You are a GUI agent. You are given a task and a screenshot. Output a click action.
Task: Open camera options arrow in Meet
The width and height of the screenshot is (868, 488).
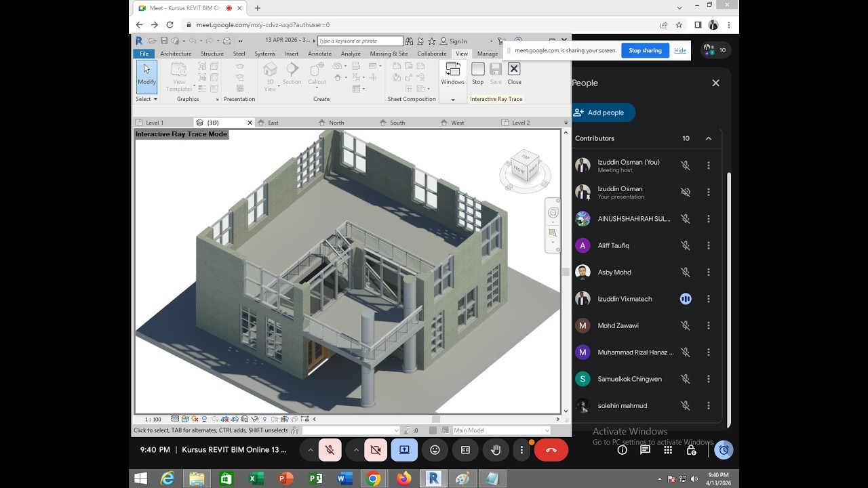tap(355, 449)
